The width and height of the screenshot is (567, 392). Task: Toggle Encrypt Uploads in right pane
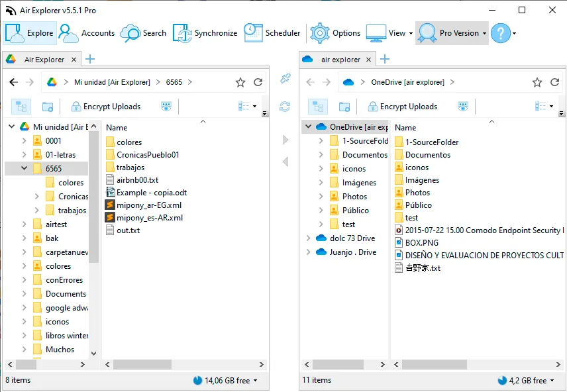coord(402,107)
